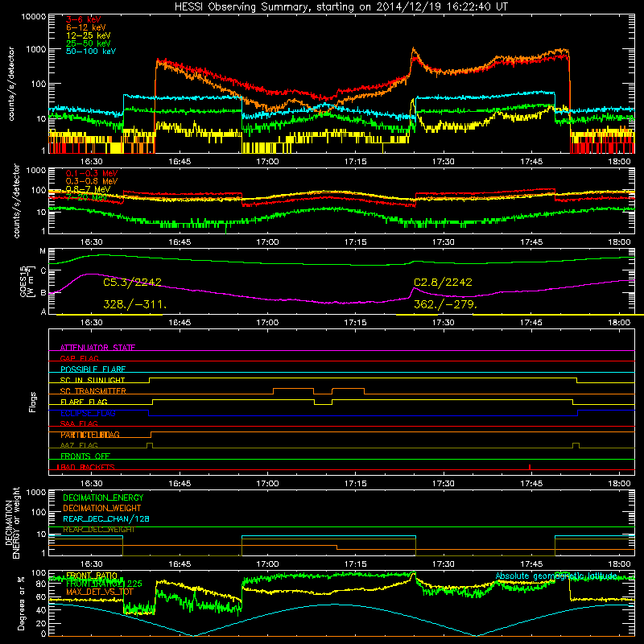Viewport: 644px width, 644px height.
Task: Click the Absolute geomagnetic latitude label
Action: pyautogui.click(x=556, y=576)
